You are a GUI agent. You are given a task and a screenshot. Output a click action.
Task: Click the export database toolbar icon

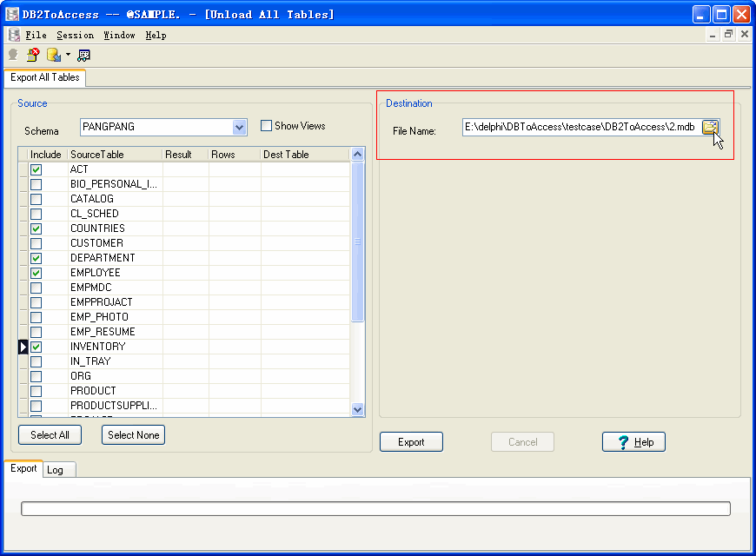point(54,55)
